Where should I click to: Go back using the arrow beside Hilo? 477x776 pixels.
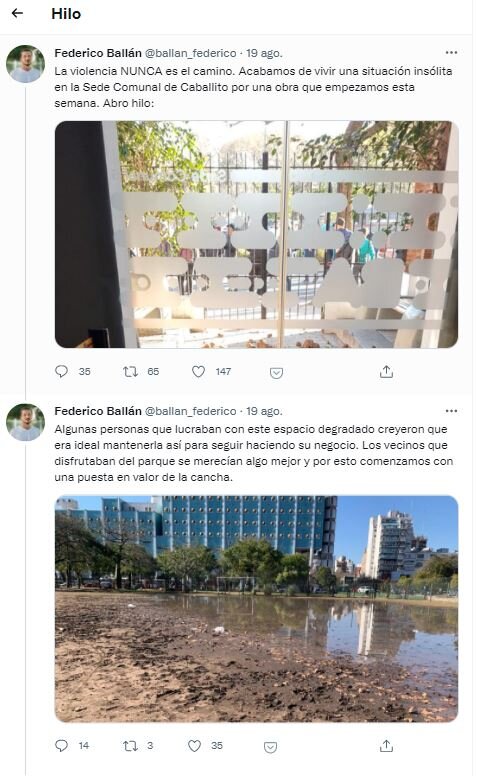point(17,13)
